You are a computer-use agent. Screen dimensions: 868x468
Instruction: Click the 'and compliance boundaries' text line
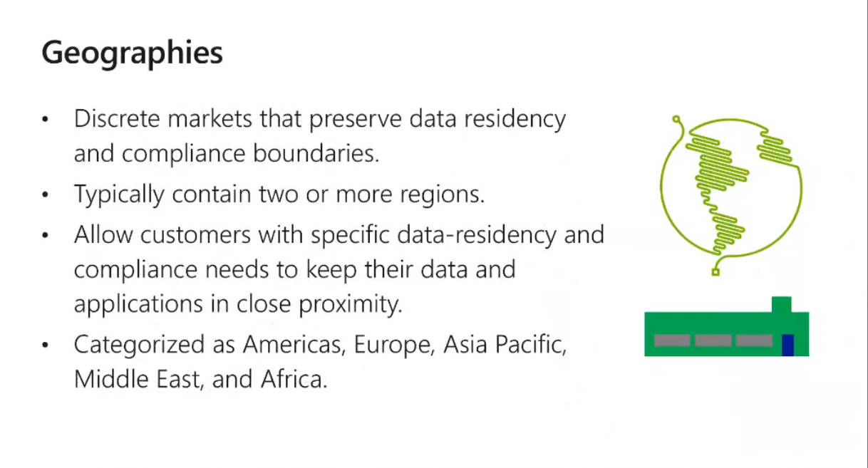226,154
